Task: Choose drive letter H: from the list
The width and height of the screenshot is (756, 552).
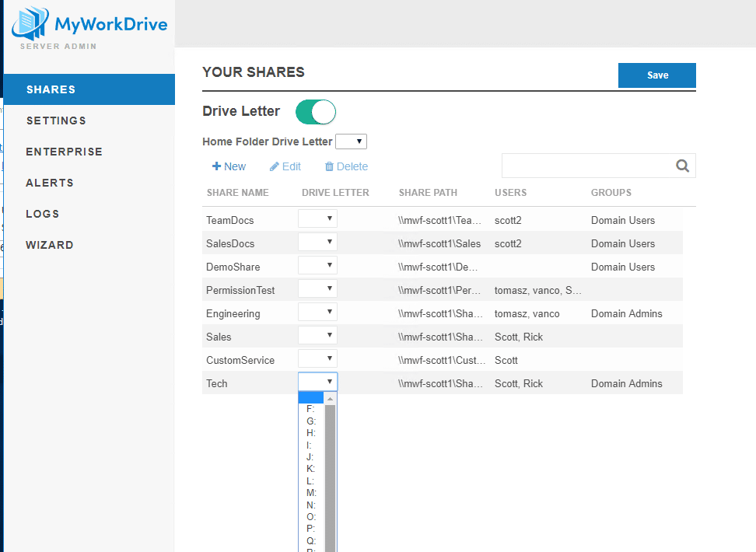Action: coord(311,433)
